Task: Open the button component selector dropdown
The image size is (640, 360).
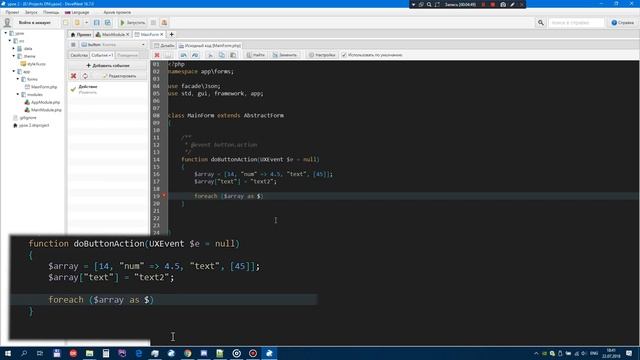Action: click(x=113, y=44)
